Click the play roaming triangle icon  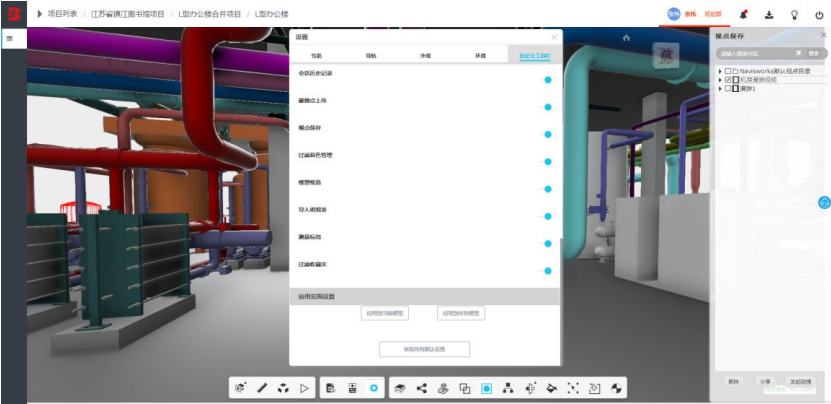[x=304, y=388]
